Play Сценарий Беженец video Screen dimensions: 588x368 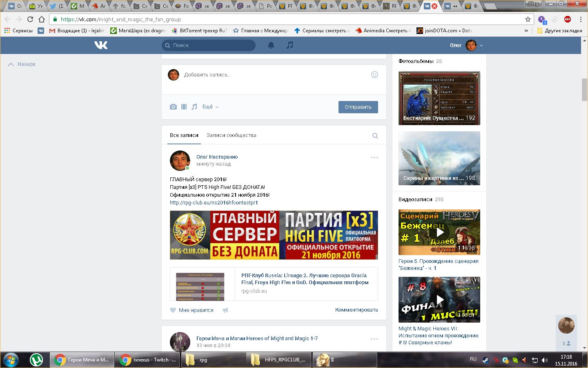[439, 232]
